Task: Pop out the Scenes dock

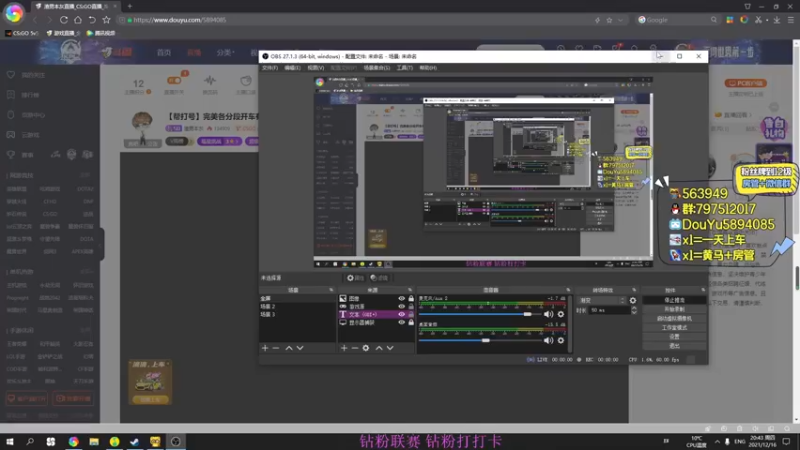Action: pyautogui.click(x=331, y=290)
